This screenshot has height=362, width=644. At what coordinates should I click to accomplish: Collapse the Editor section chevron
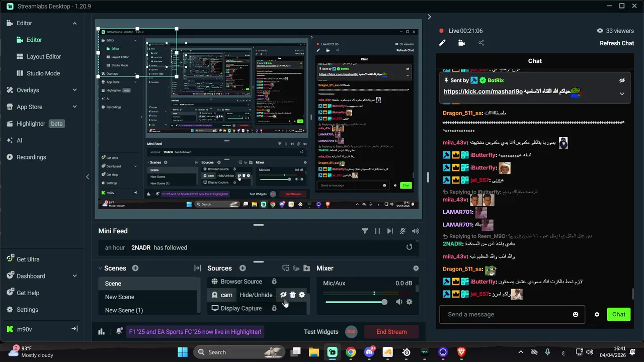74,23
